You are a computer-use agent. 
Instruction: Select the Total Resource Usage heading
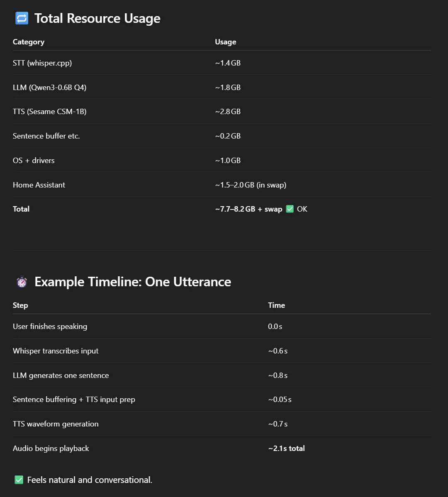pyautogui.click(x=97, y=18)
